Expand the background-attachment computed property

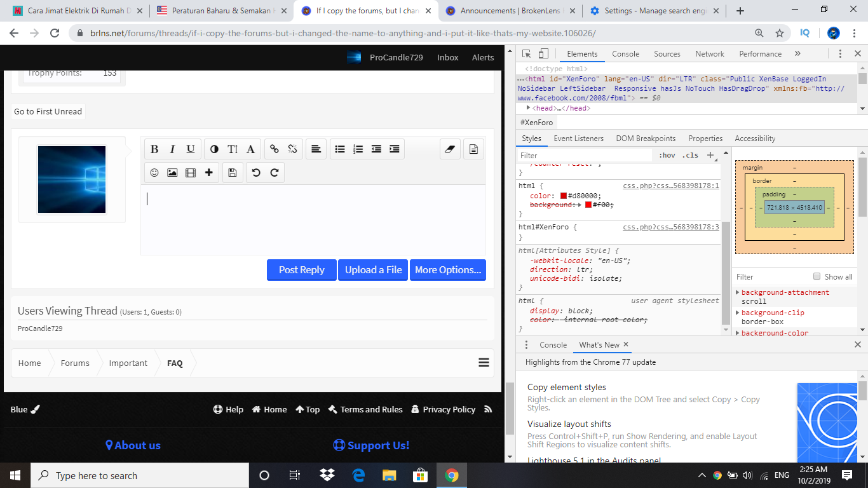coord(738,292)
